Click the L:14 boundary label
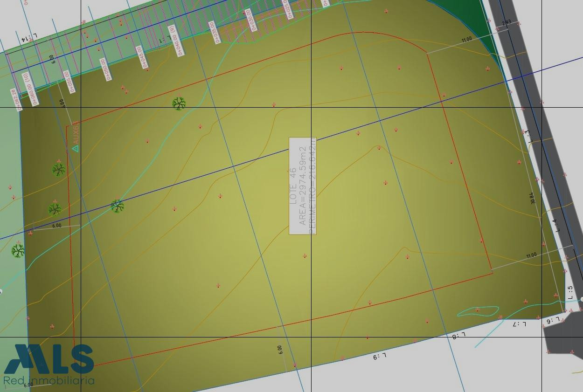The image size is (583, 392). (x=28, y=39)
